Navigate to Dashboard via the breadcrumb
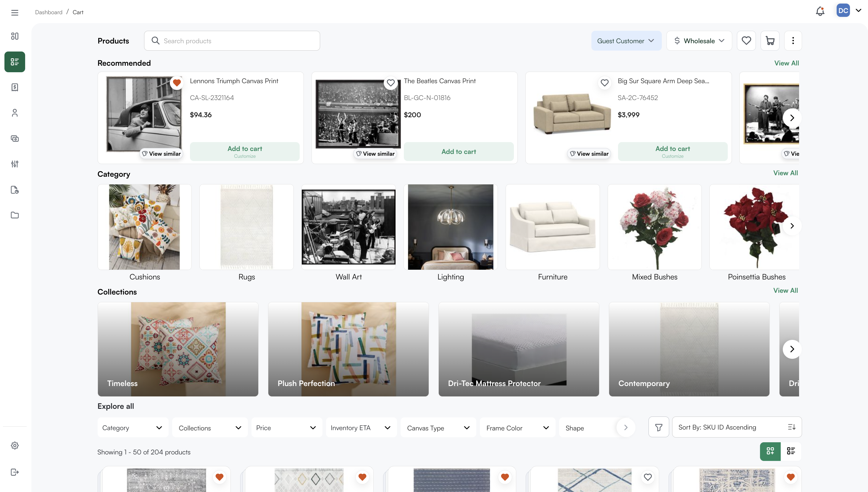Viewport: 868px width, 492px height. pos(48,12)
